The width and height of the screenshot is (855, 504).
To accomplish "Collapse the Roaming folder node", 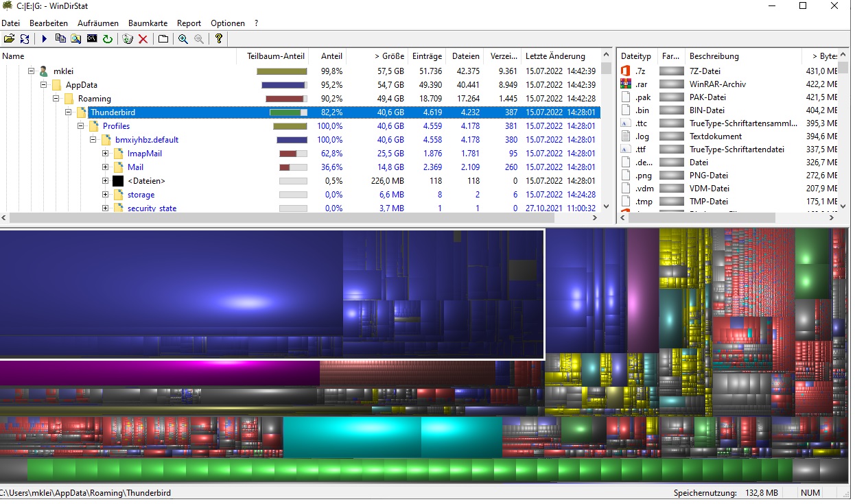I will pyautogui.click(x=56, y=99).
